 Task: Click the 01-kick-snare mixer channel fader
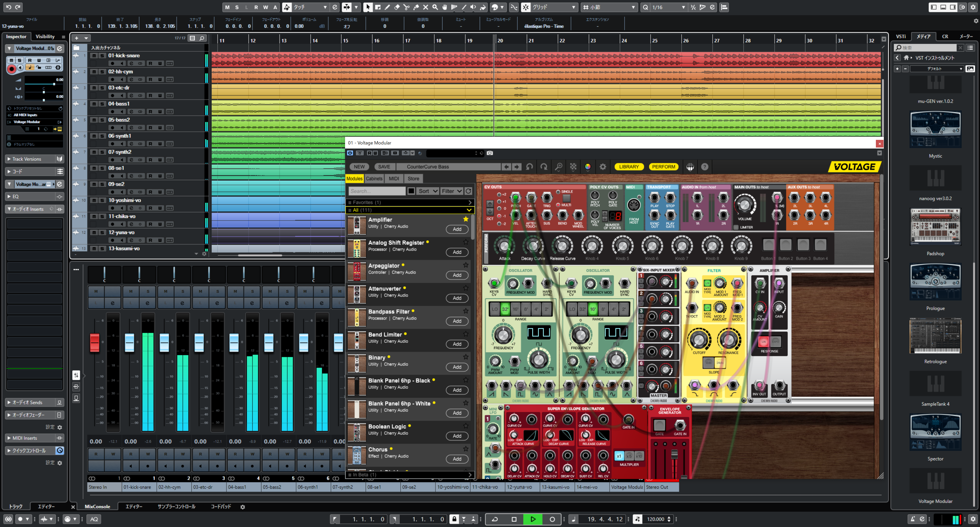[129, 342]
